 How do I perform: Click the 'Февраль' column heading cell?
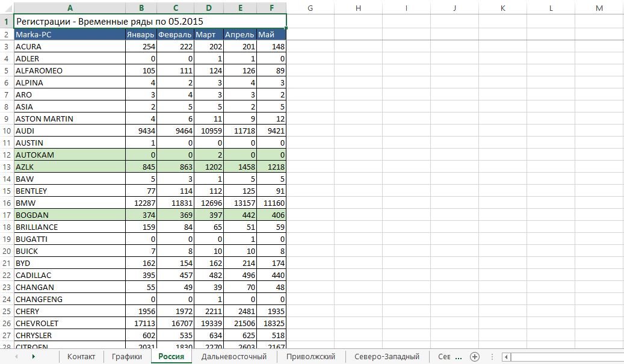175,35
